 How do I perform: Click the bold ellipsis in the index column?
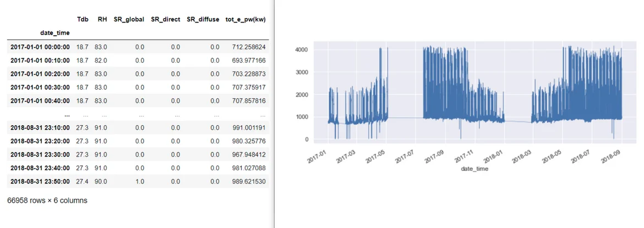pyautogui.click(x=67, y=115)
